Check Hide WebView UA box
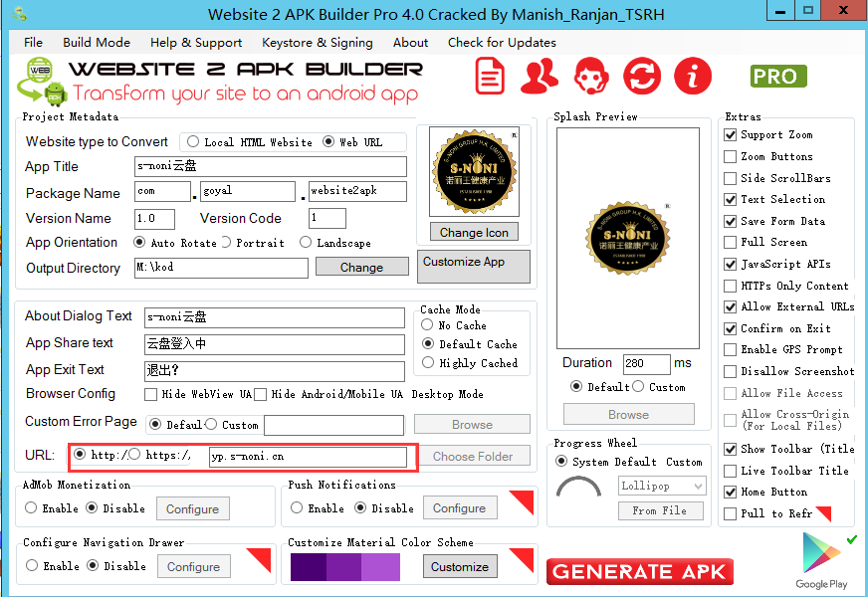The width and height of the screenshot is (868, 597). 150,394
